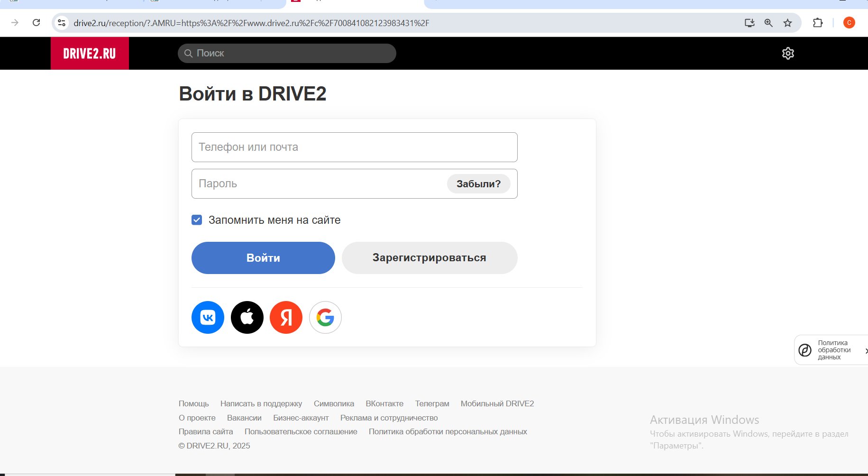The height and width of the screenshot is (476, 868).
Task: Go forward in browser history
Action: [15, 22]
